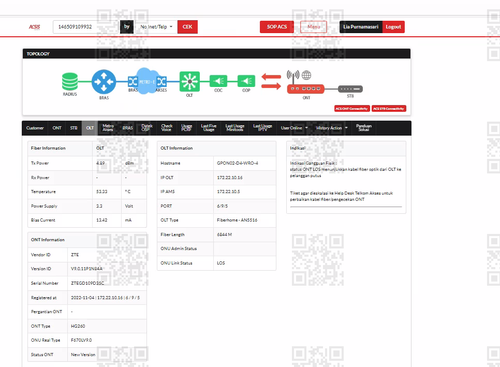The width and height of the screenshot is (500, 367).
Task: Click the hostname value GPON02-D4-WRO-4
Action: [237, 163]
